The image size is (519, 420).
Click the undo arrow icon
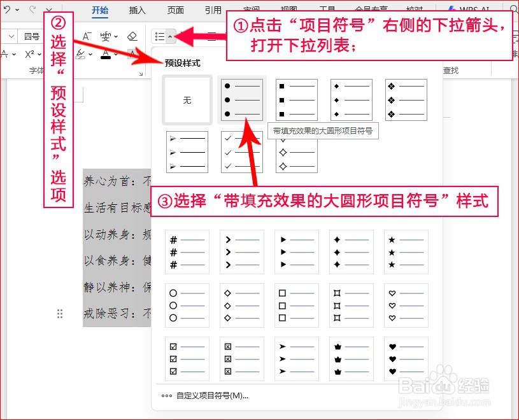(6, 8)
